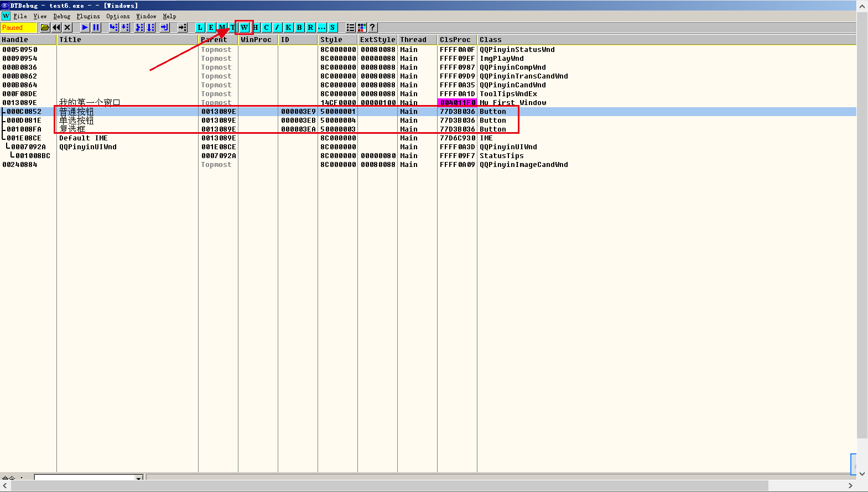Open the Windows list with the W toolbar button
This screenshot has width=868, height=492.
coord(244,28)
